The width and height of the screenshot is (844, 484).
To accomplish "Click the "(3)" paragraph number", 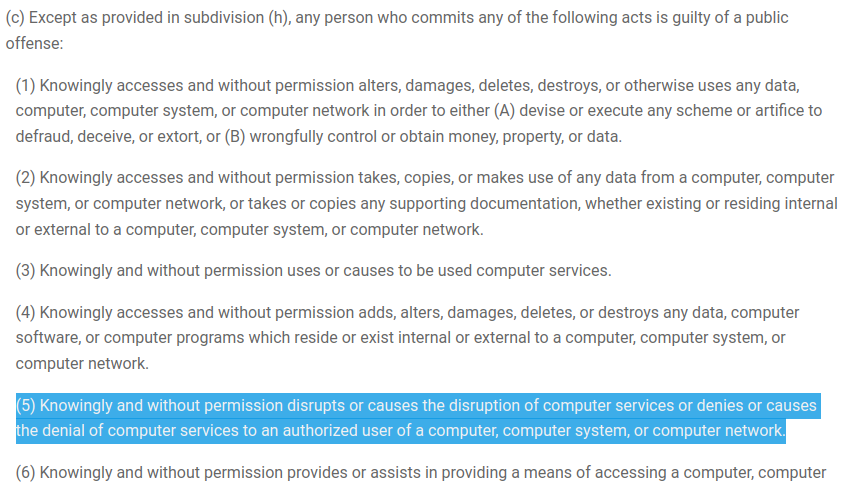I will [x=26, y=271].
